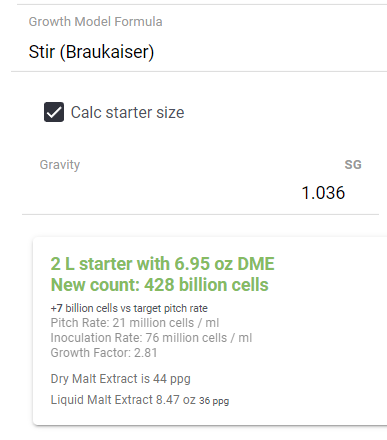Click the Growth Model Formula label
Viewport: 387px width, 440px height.
click(95, 22)
